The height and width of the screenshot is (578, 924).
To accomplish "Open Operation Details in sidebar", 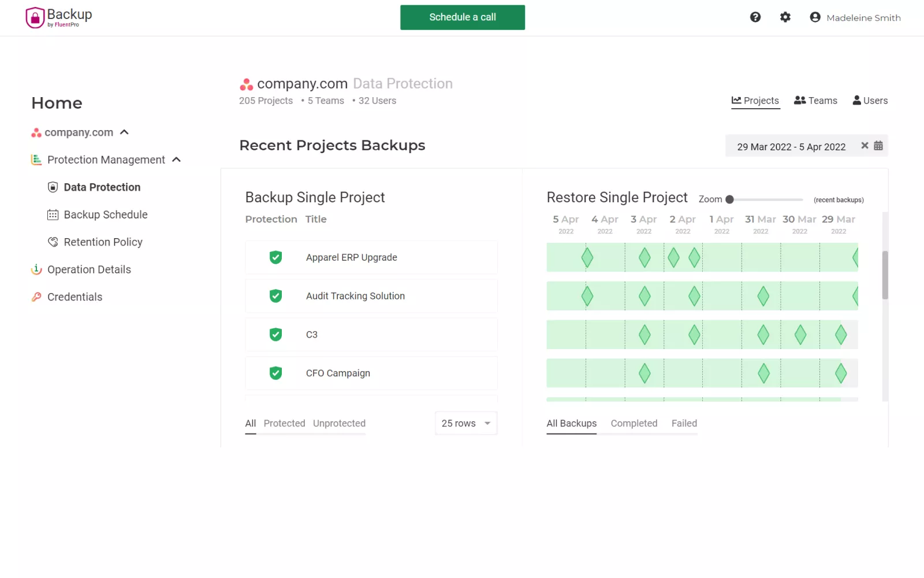I will [x=89, y=269].
